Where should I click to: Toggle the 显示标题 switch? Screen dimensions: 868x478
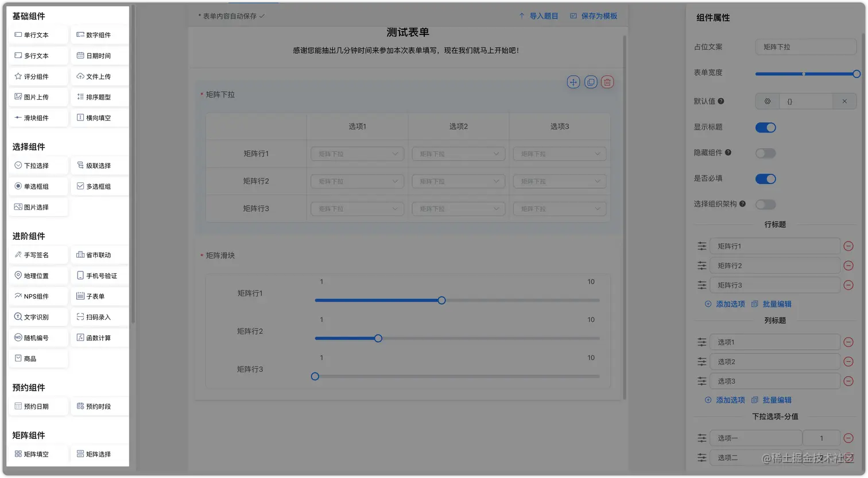pos(765,127)
